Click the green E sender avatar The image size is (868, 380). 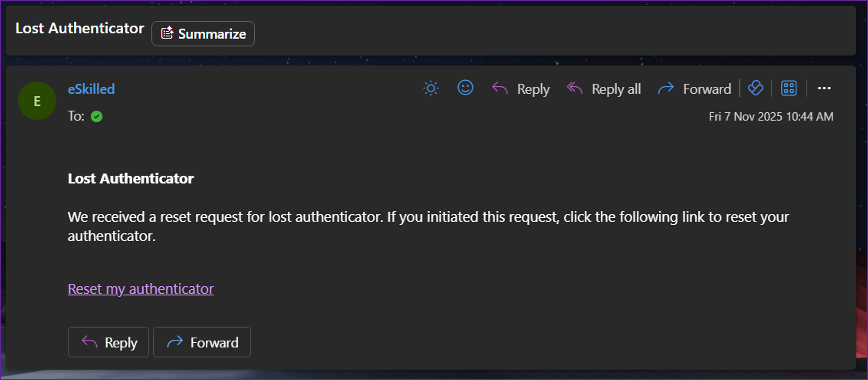(x=37, y=101)
